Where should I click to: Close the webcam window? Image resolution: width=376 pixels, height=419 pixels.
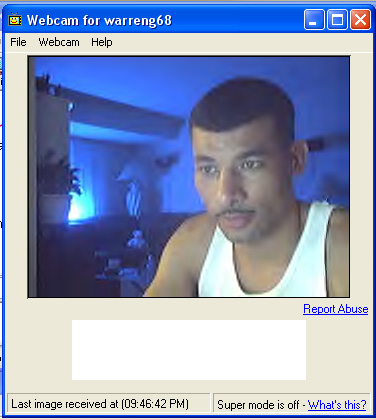tap(360, 20)
